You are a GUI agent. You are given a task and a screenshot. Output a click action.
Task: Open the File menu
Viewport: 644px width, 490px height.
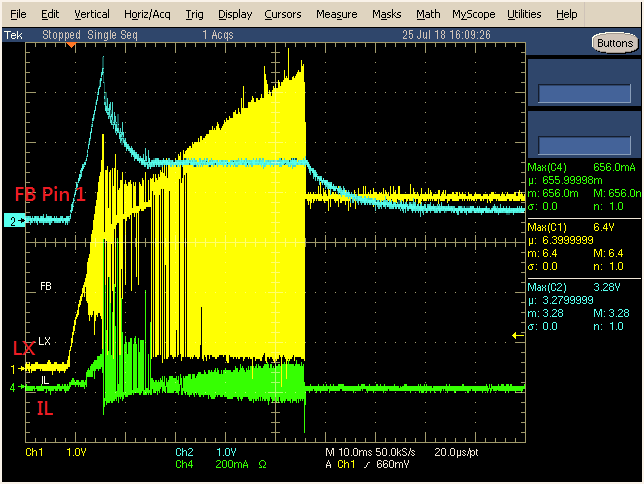(18, 14)
